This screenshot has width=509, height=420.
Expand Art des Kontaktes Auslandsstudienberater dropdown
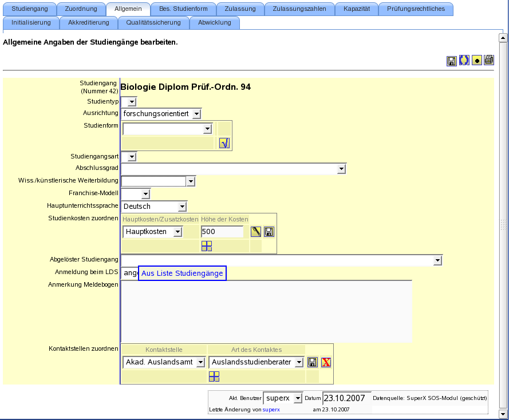click(257, 362)
